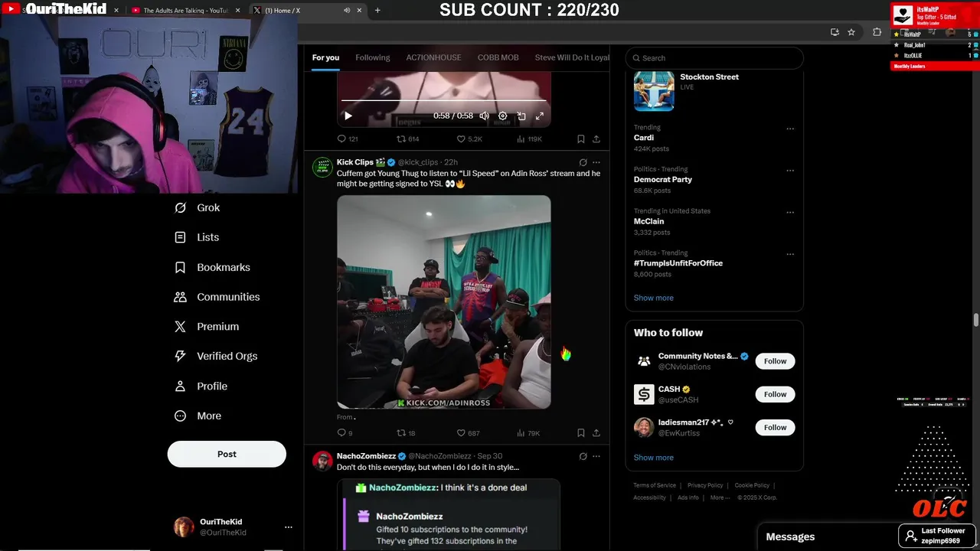Open a new browser tab
The image size is (980, 551).
[x=377, y=10]
